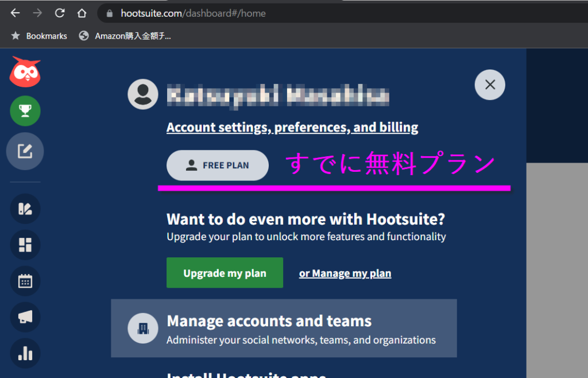This screenshot has height=378, width=588.
Task: Open the or Manage my plan link
Action: 345,273
